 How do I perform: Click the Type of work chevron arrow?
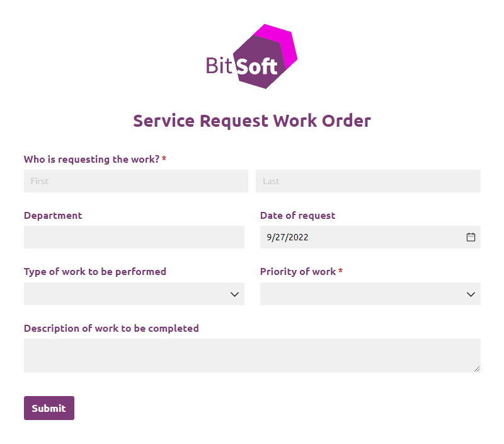(235, 294)
